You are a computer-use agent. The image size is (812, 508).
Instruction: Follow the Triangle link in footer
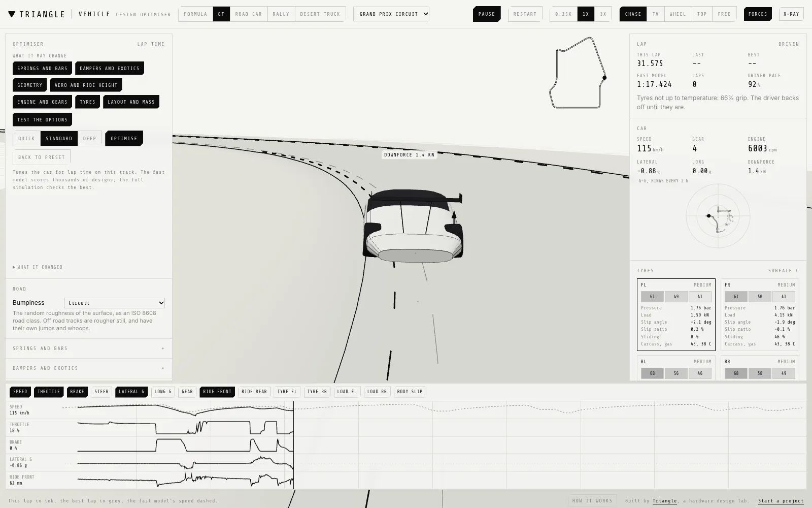click(x=665, y=501)
